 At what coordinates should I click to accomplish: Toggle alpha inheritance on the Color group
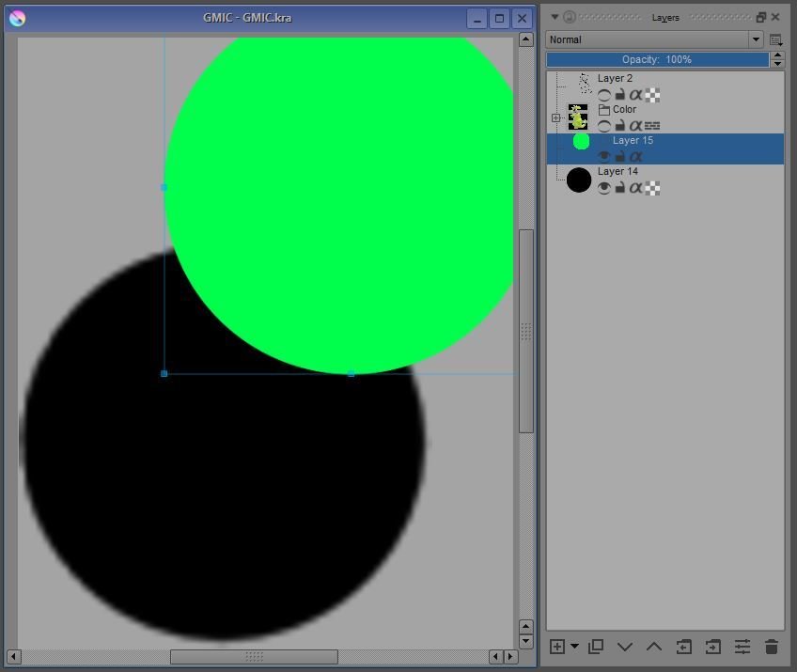coord(635,126)
